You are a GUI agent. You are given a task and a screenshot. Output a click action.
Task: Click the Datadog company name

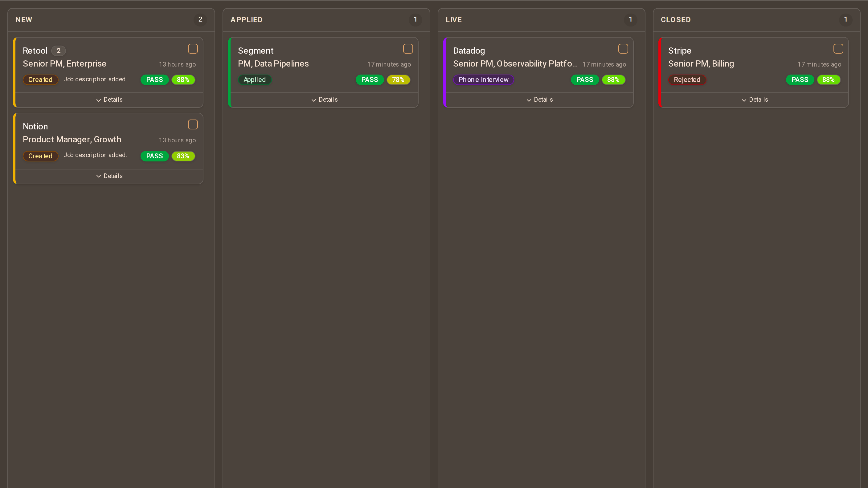469,51
